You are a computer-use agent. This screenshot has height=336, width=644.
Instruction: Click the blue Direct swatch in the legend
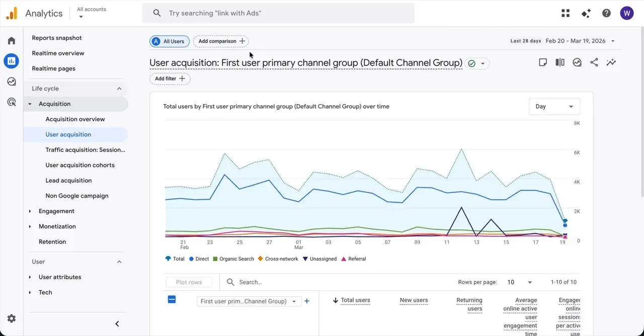click(191, 259)
